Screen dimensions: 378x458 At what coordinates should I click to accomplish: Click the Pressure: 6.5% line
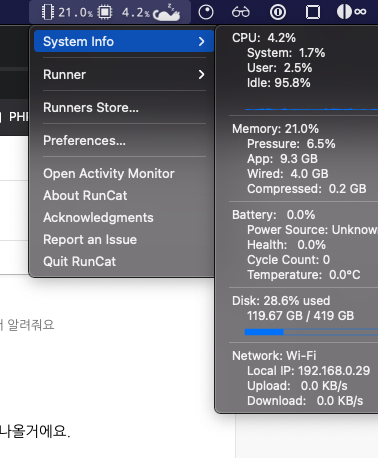pyautogui.click(x=291, y=144)
